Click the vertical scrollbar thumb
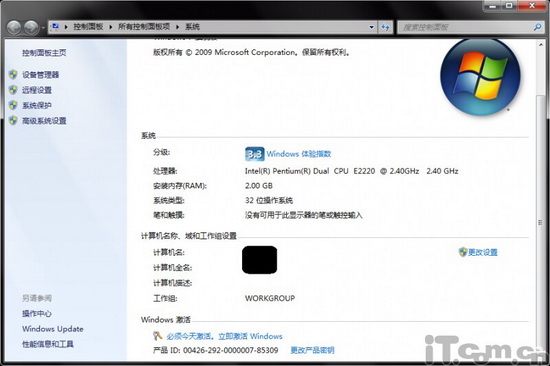 pyautogui.click(x=541, y=222)
